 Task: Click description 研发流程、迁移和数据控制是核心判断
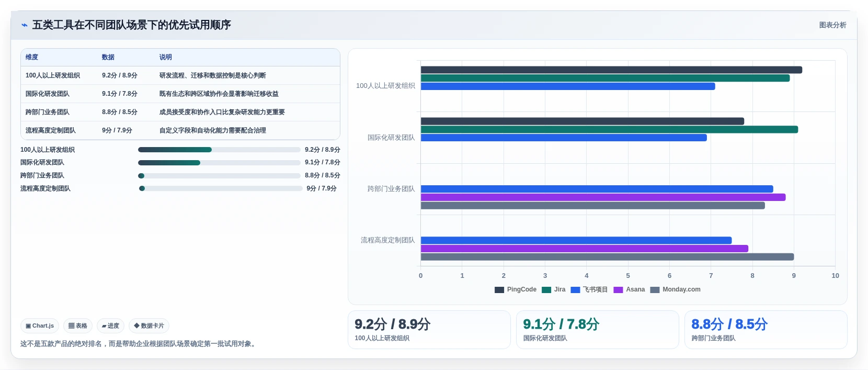tap(213, 75)
